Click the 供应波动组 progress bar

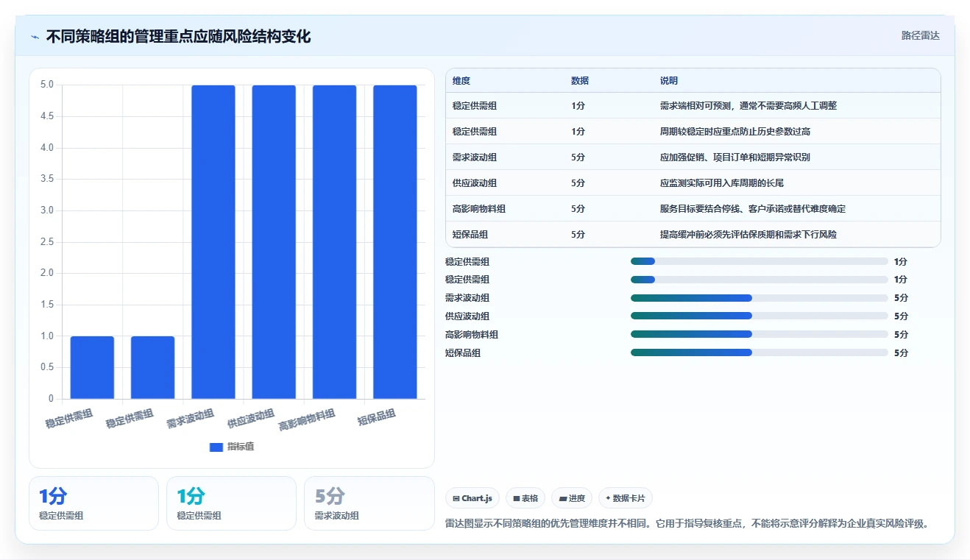pyautogui.click(x=760, y=316)
